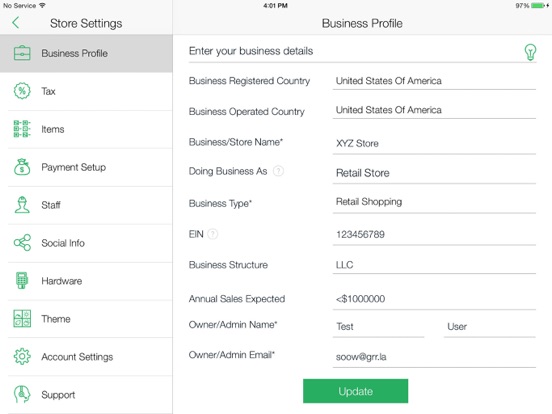The height and width of the screenshot is (414, 552).
Task: Click the green Update button
Action: click(356, 391)
